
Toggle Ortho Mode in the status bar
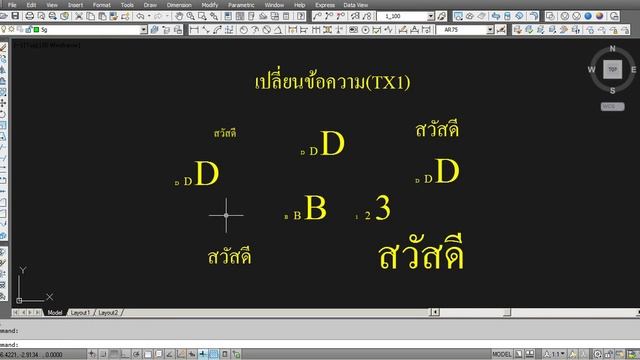[x=124, y=354]
